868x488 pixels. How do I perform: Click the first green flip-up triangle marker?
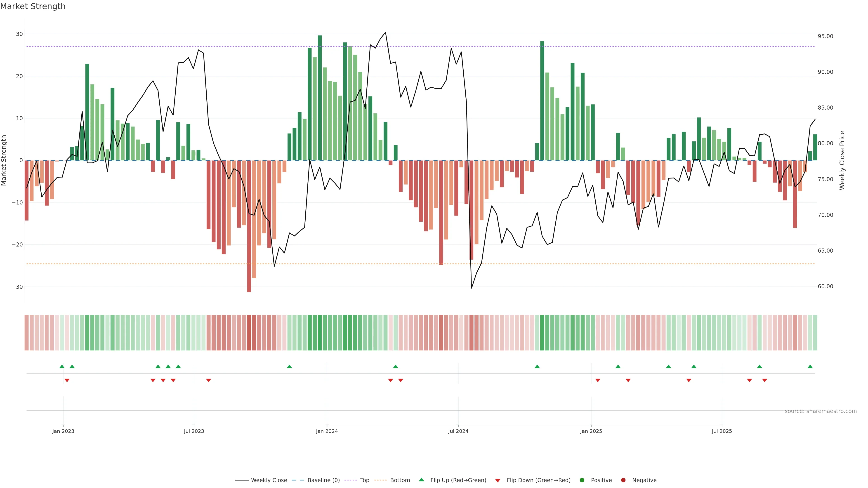[x=62, y=366]
